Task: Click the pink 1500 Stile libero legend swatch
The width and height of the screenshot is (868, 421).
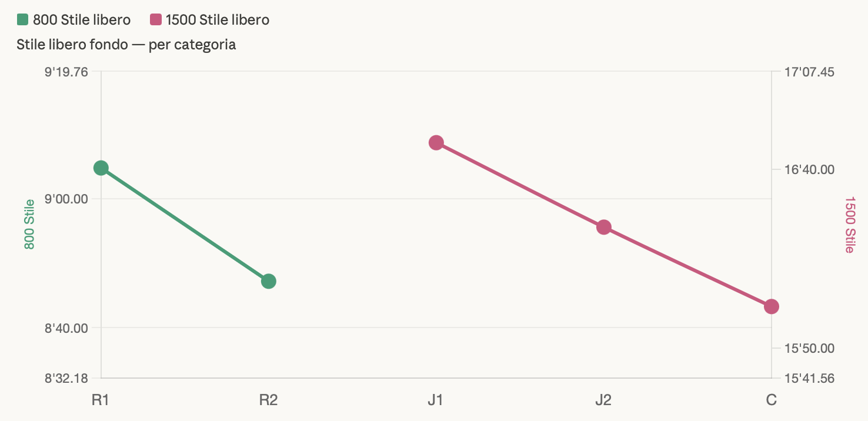Action: coord(156,20)
